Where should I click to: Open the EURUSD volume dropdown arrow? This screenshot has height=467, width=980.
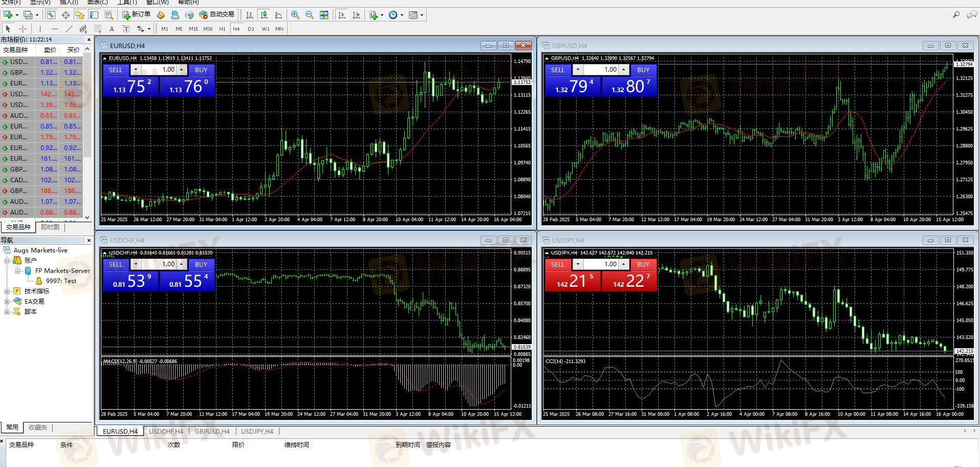click(x=136, y=70)
